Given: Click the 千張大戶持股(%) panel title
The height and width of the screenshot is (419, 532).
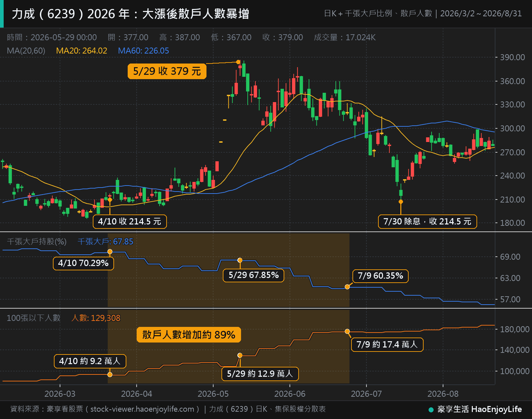Looking at the screenshot, I should click(37, 241).
